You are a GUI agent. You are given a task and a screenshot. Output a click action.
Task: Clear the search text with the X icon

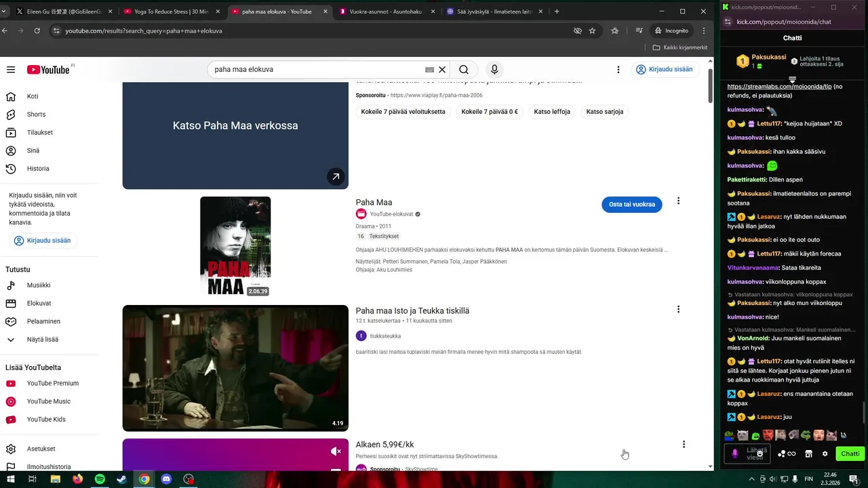(442, 69)
